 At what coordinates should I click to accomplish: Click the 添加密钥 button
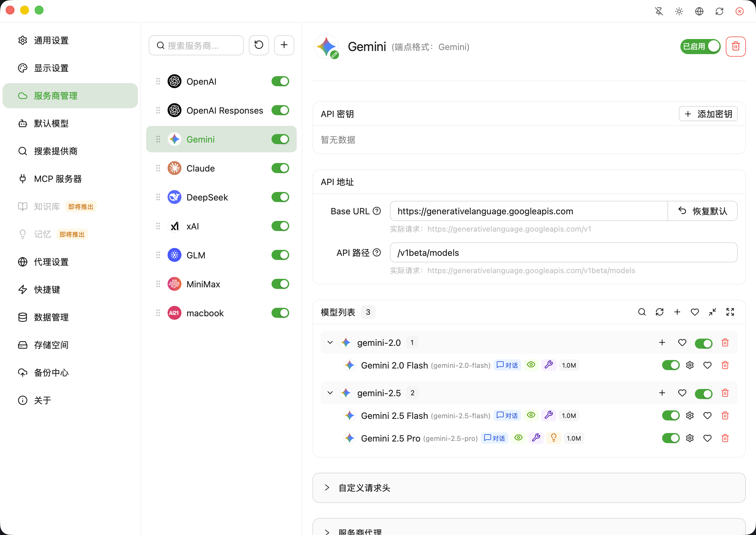point(708,114)
